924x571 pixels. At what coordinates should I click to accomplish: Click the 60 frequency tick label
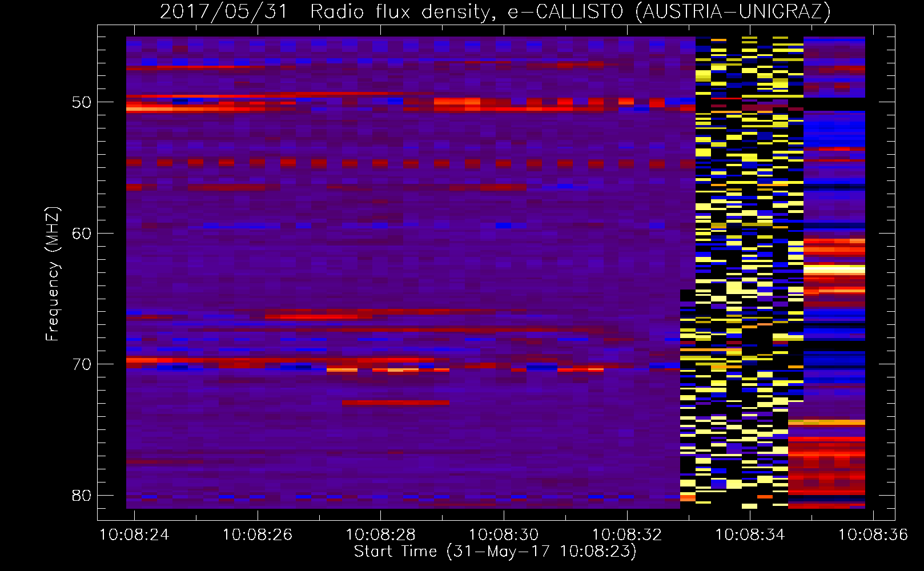[82, 233]
